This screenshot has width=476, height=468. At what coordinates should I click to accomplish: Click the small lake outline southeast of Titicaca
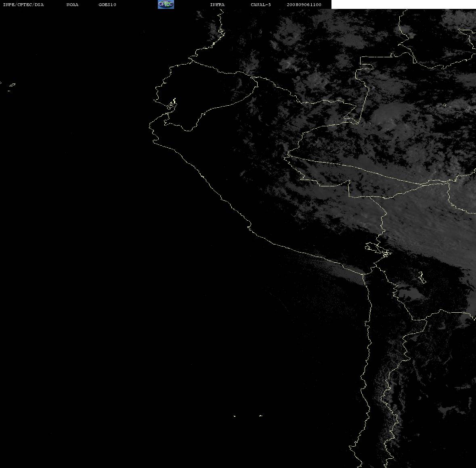point(421,277)
